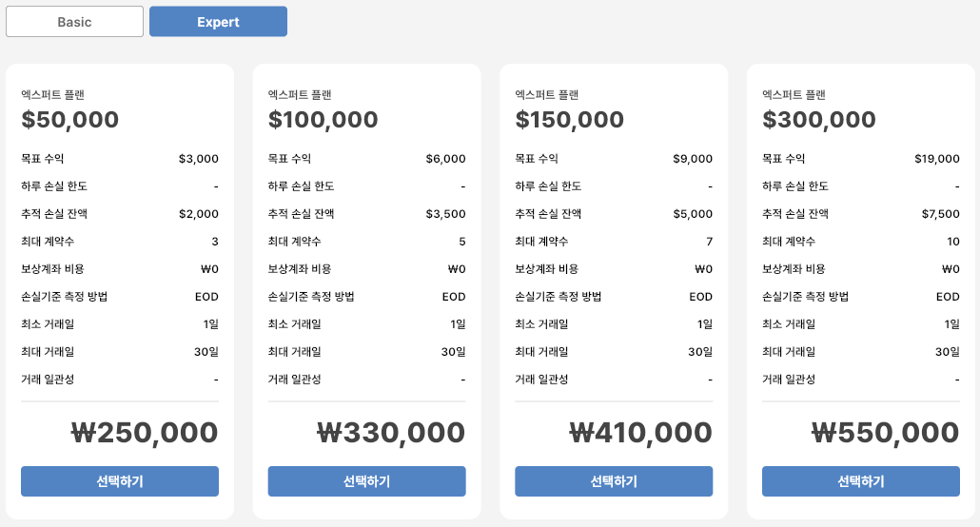This screenshot has width=980, height=527.
Task: Click the $3,500 추적 손실 잔액 value
Action: (x=445, y=214)
